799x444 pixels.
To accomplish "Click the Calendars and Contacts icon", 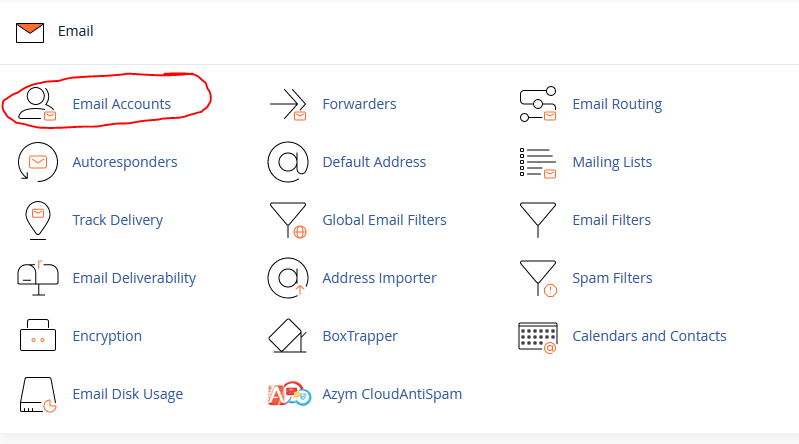I will click(538, 336).
